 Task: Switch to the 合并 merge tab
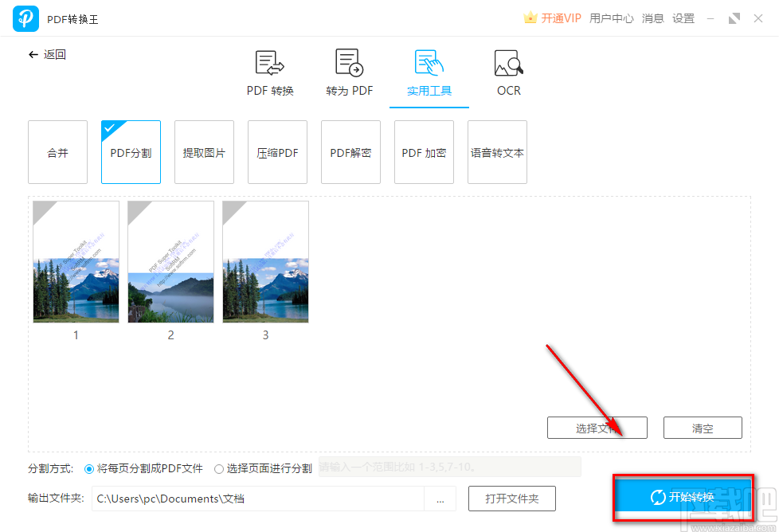[57, 151]
